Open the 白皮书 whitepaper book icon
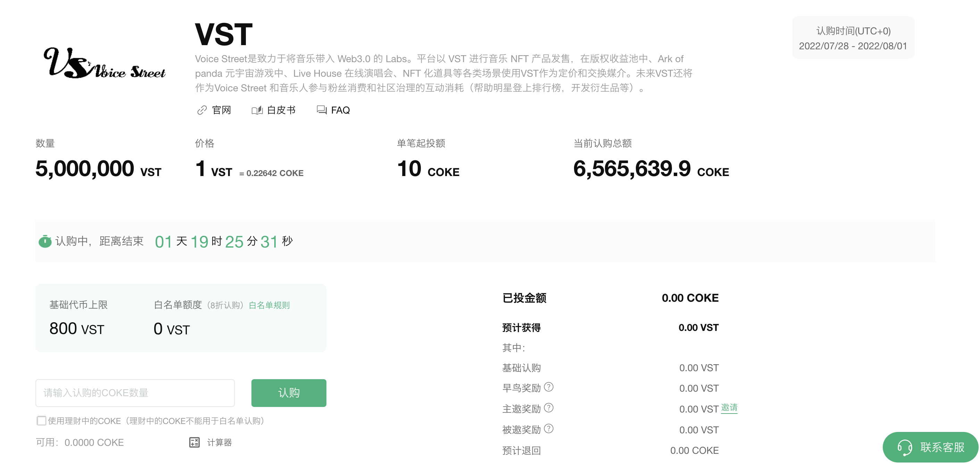Viewport: 980px width, 475px height. (x=257, y=110)
